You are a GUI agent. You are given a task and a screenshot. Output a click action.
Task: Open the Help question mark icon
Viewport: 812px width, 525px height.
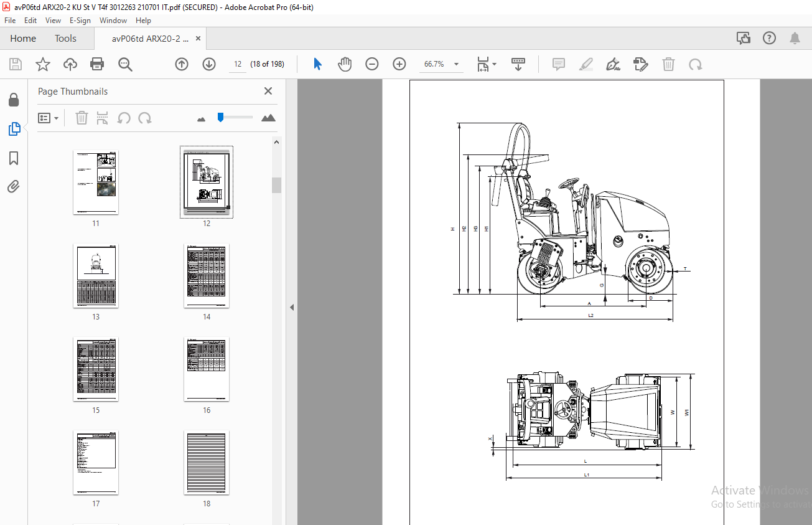[x=770, y=39]
